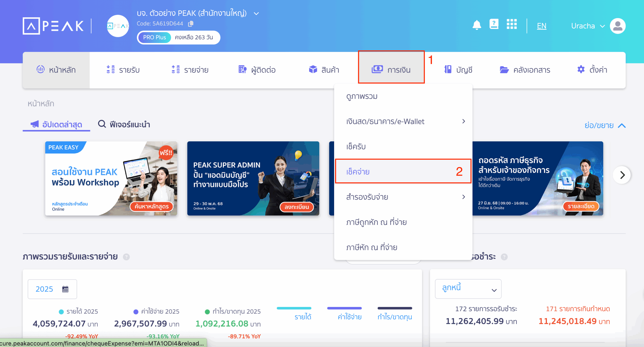Go to next banner with arrow
The width and height of the screenshot is (644, 347).
point(622,175)
